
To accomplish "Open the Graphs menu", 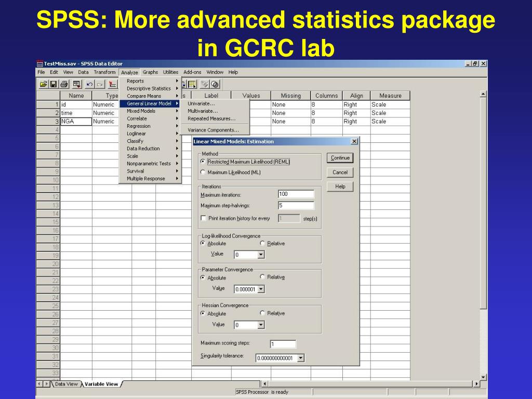I will click(150, 72).
